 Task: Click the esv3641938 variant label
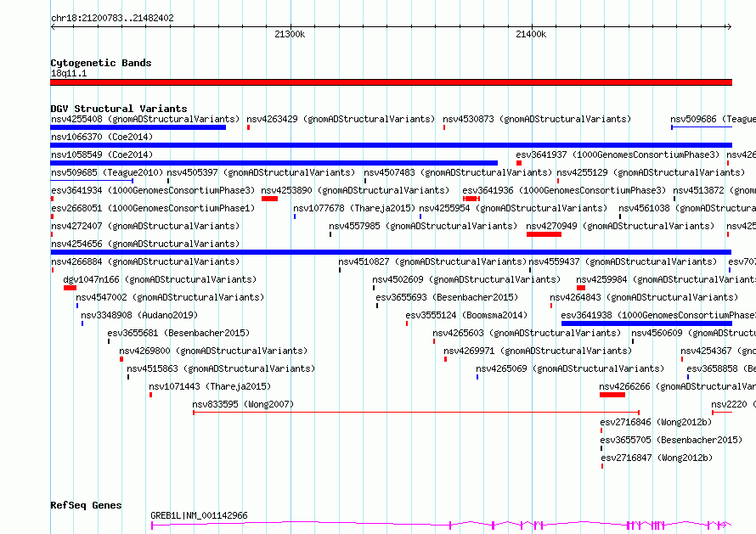[x=658, y=315]
